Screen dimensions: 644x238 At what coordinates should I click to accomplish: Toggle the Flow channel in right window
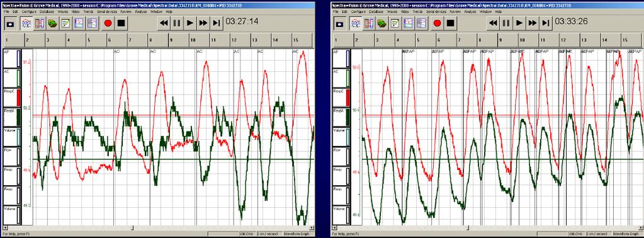coord(341,157)
